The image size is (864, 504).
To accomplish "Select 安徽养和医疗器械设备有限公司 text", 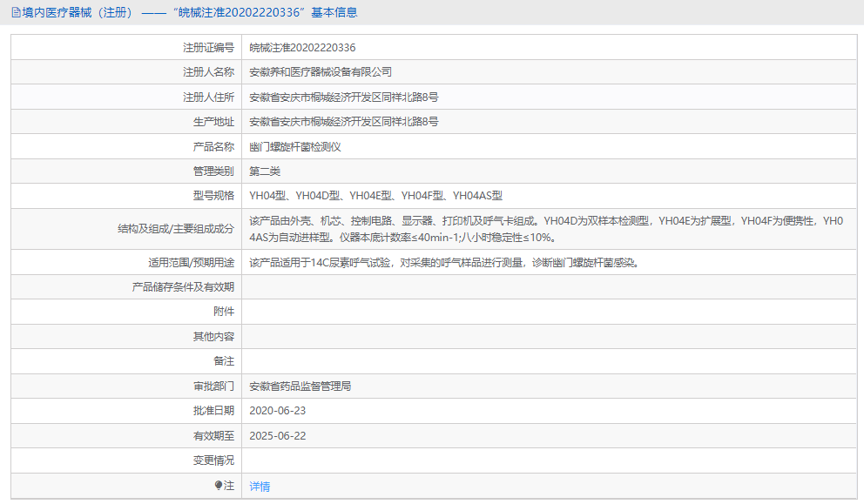I will pos(321,72).
